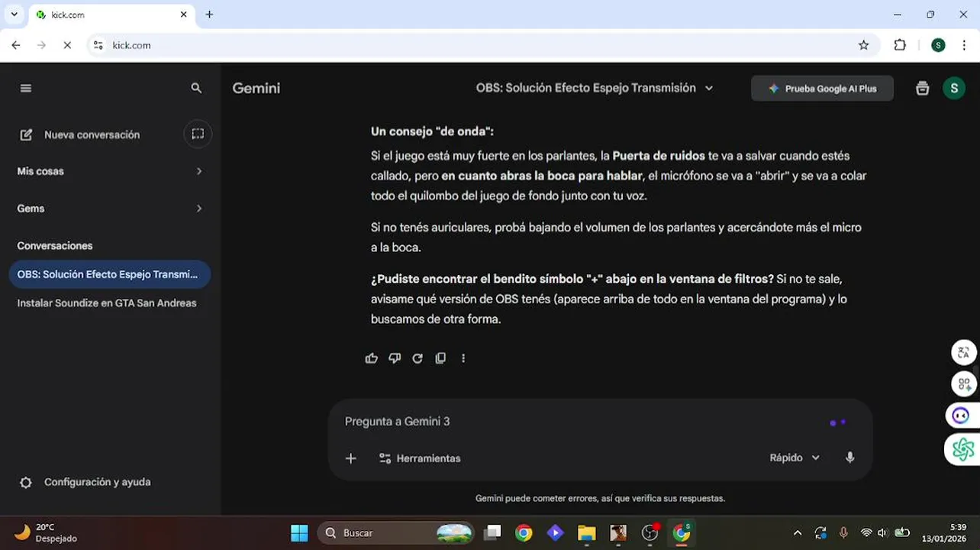Open Chrome profile avatar in toolbar

click(x=938, y=45)
